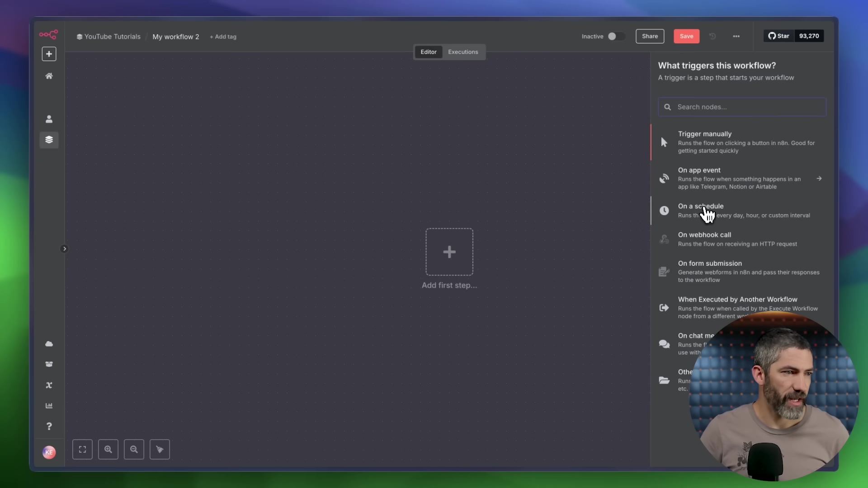Click the fit-to-view canvas button
This screenshot has width=868, height=488.
[82, 449]
